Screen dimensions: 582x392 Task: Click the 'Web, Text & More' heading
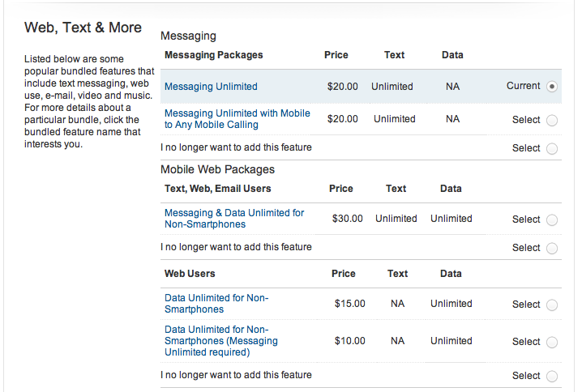coord(83,28)
